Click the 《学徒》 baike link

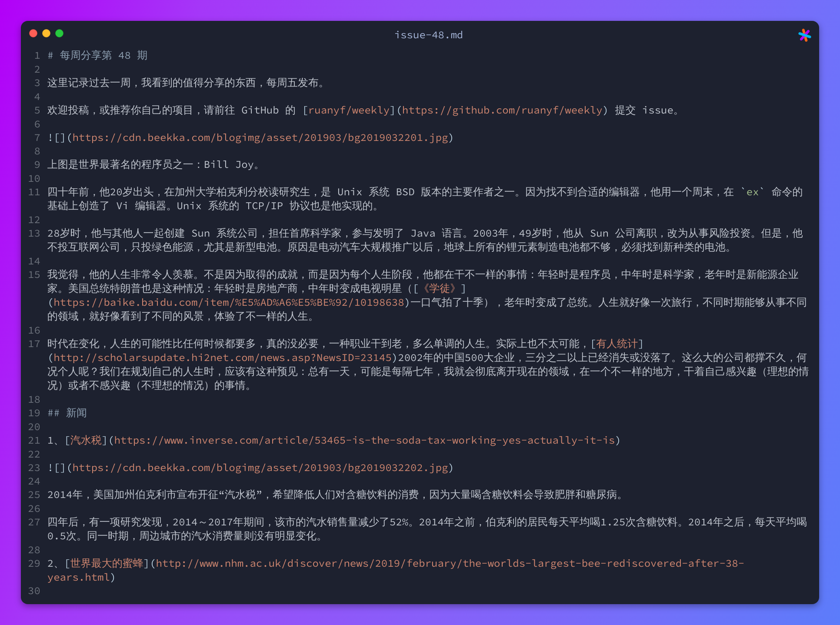[440, 288]
